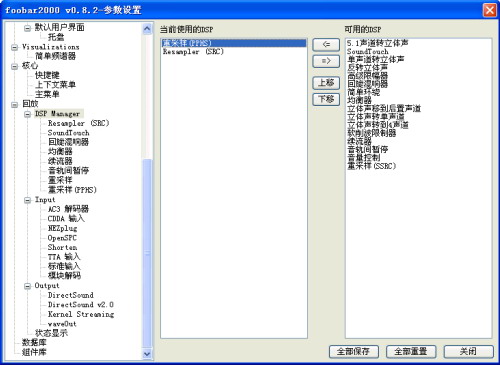
Task: Click 全部保存 button
Action: [353, 351]
